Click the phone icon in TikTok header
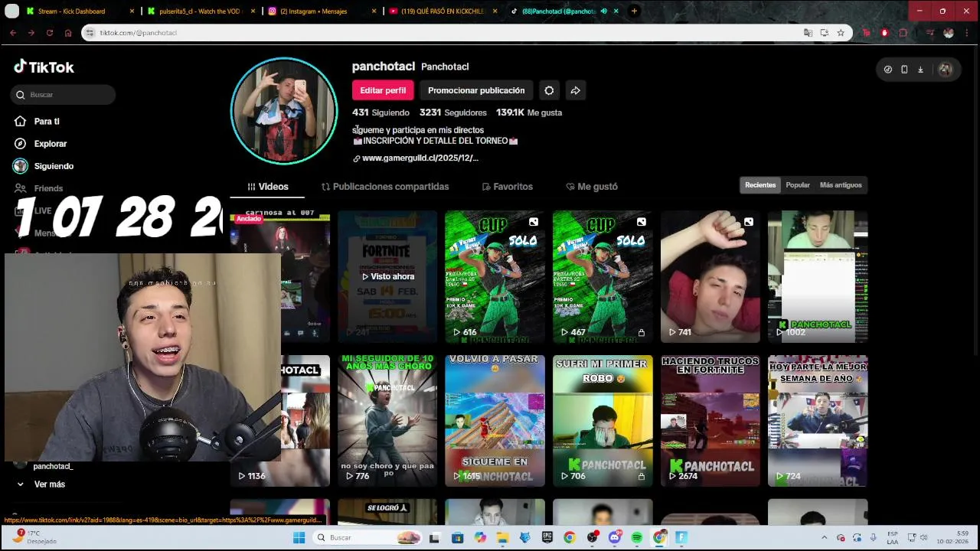 point(904,70)
